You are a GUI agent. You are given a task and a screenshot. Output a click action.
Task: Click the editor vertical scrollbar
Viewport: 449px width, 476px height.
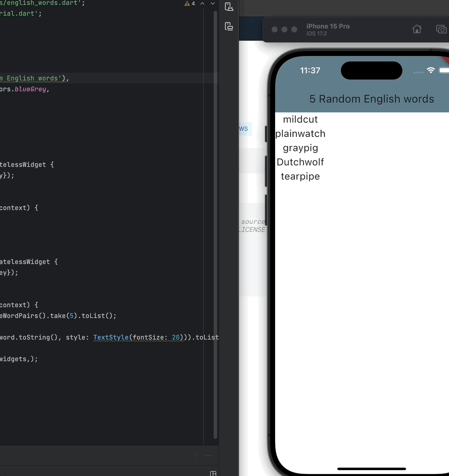point(215,225)
